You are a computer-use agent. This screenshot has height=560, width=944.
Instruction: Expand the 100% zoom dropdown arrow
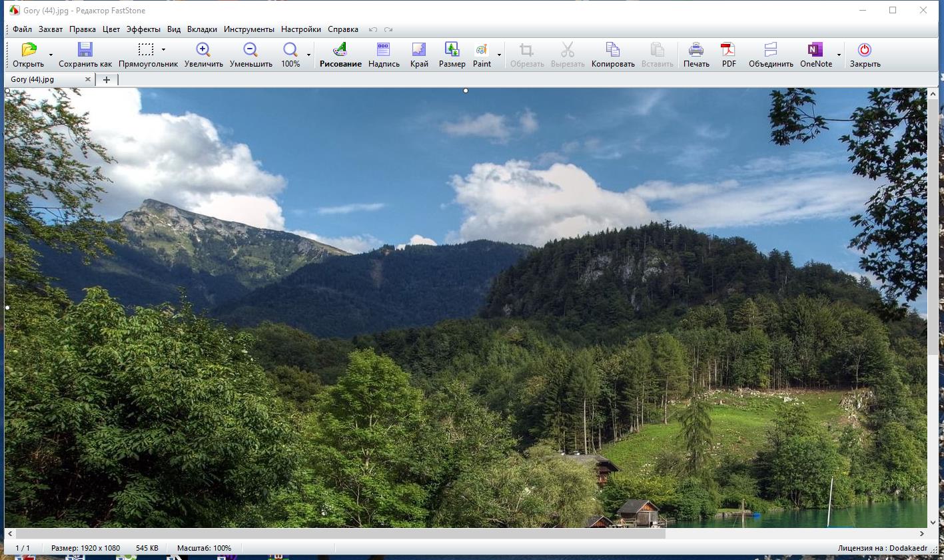click(x=308, y=55)
